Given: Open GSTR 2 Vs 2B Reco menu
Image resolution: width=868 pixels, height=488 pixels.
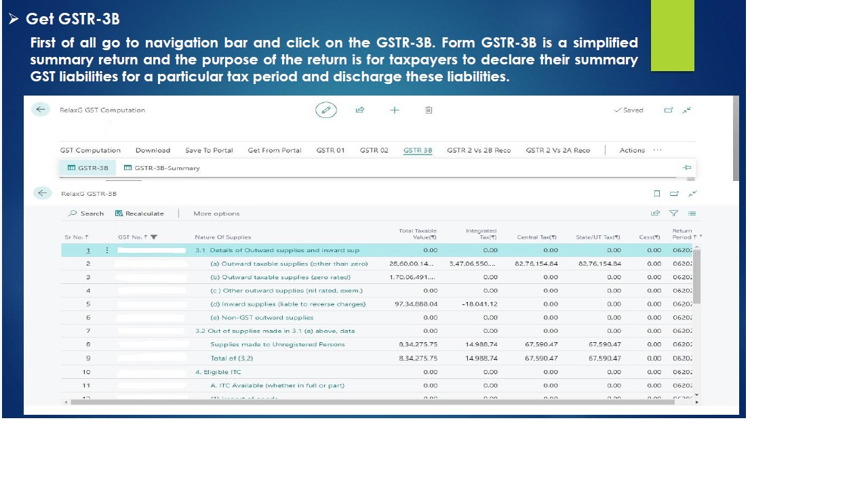Looking at the screenshot, I should [x=479, y=150].
